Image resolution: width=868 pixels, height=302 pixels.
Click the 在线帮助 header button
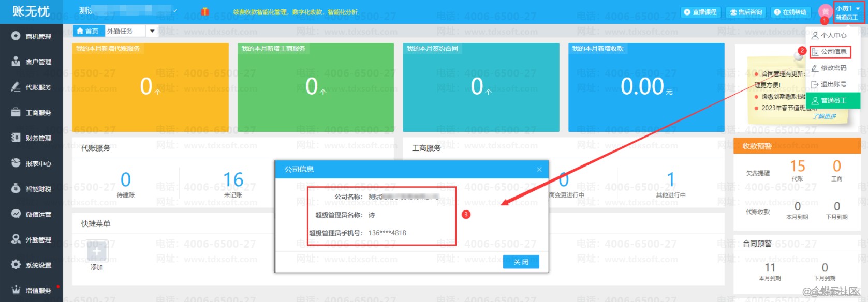[790, 12]
